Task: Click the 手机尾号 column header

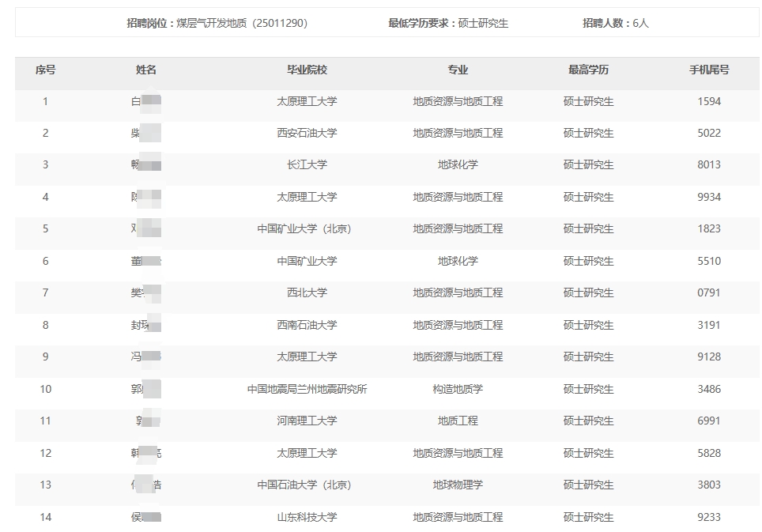Action: click(x=709, y=70)
